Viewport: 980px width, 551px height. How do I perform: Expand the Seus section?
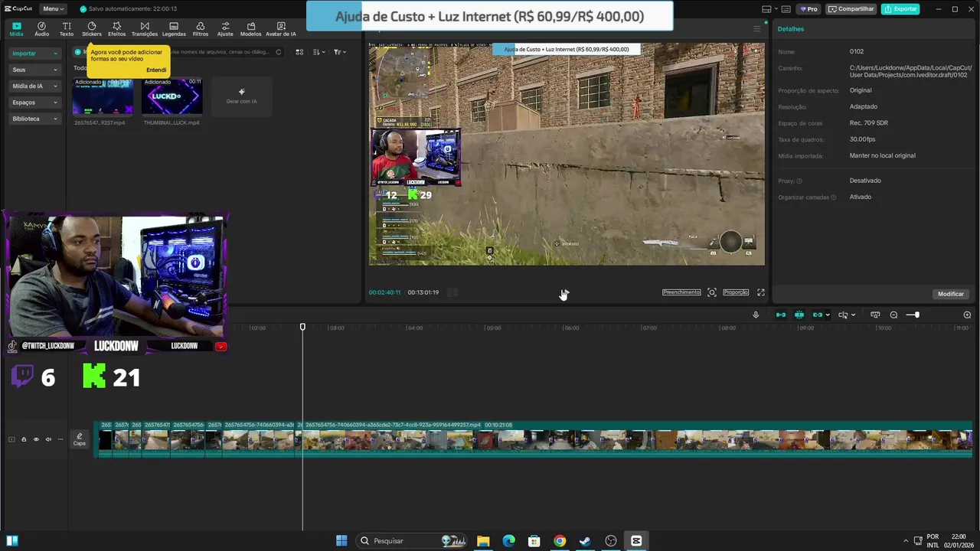point(34,70)
